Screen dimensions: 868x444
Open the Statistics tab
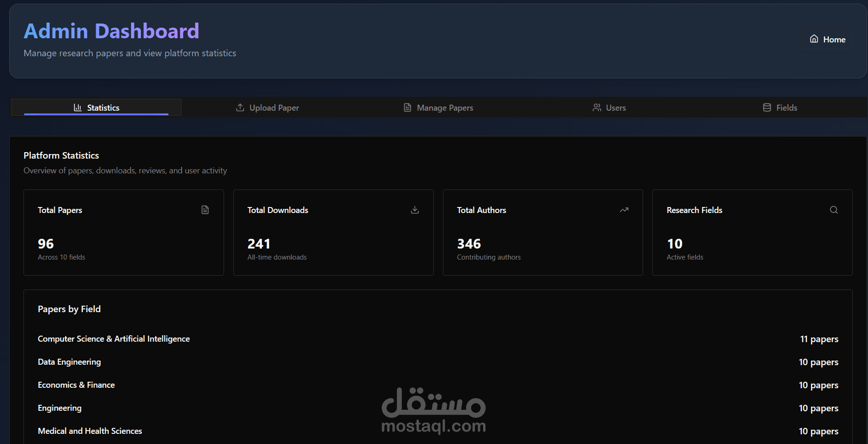[96, 107]
